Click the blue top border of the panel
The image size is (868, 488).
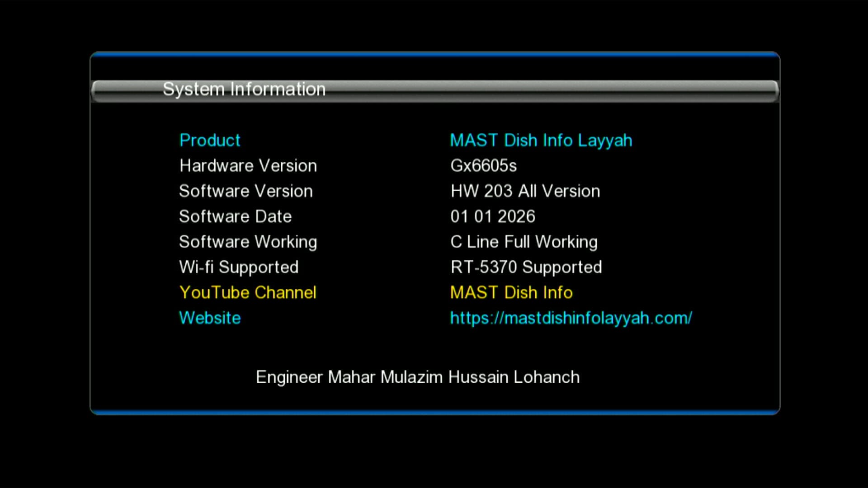[x=434, y=54]
